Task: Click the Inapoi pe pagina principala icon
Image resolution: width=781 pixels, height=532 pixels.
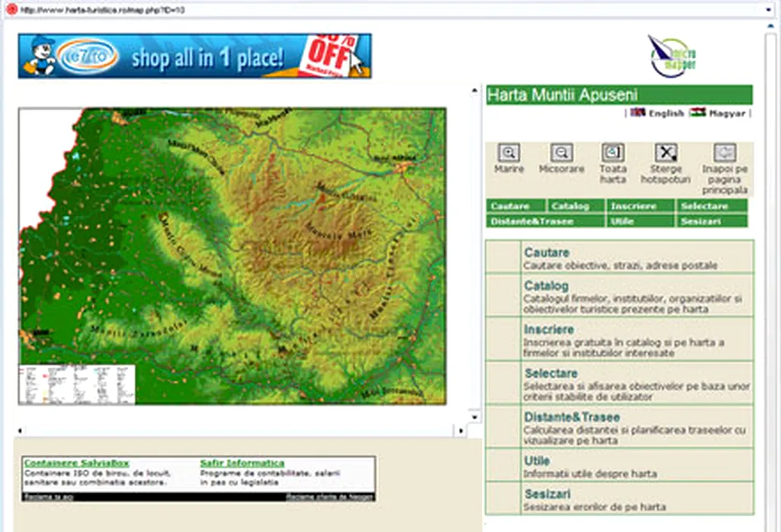Action: 725,153
